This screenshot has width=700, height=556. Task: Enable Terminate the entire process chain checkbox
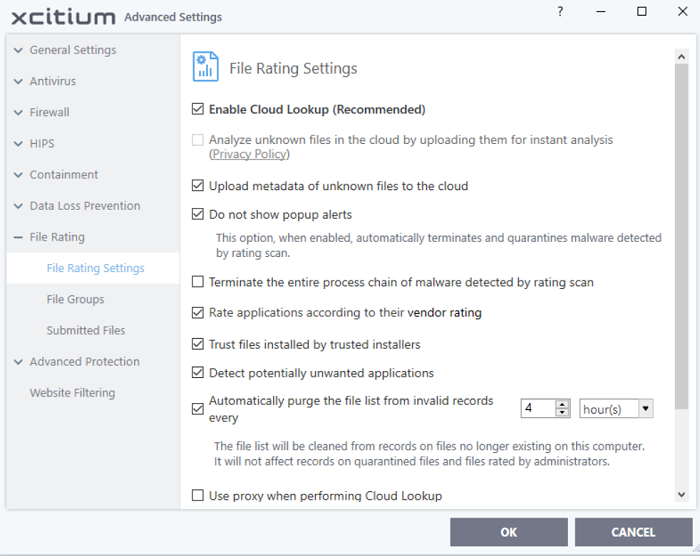pos(198,282)
